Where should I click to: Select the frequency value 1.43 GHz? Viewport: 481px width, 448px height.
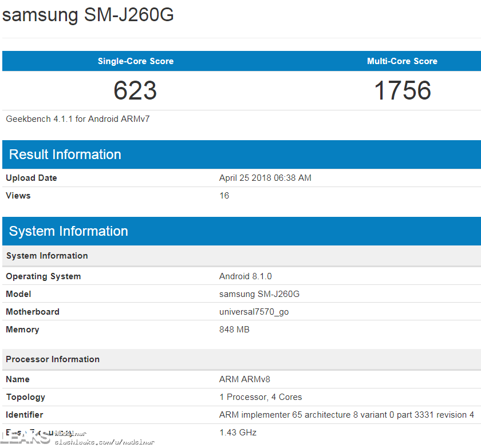[238, 433]
